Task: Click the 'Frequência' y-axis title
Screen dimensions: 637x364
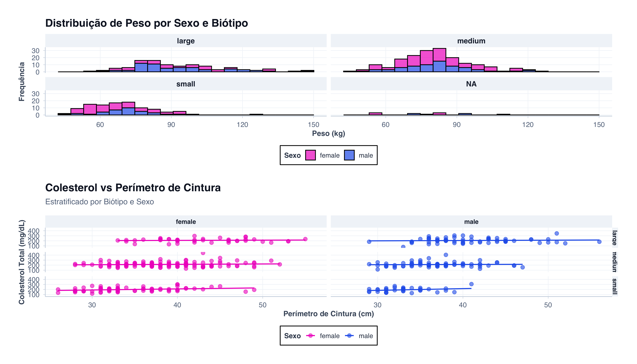Action: (22, 81)
